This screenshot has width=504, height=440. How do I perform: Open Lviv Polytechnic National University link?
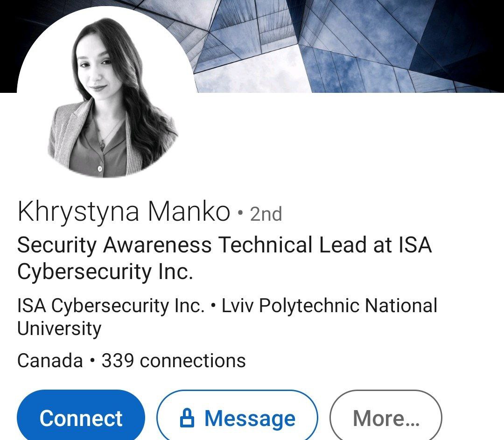click(227, 316)
